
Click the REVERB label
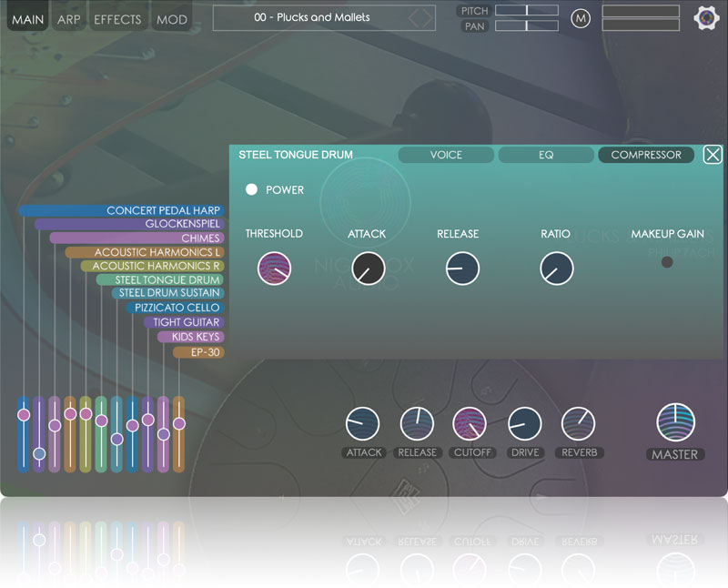tap(580, 452)
